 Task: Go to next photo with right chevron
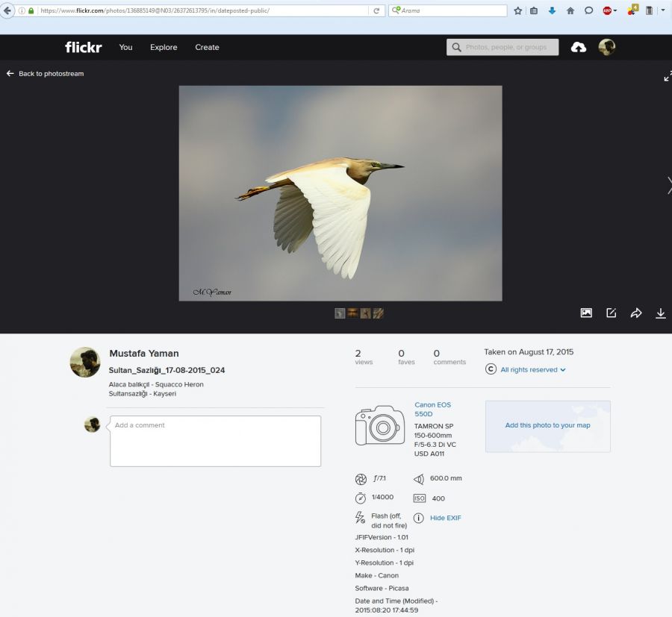point(668,185)
